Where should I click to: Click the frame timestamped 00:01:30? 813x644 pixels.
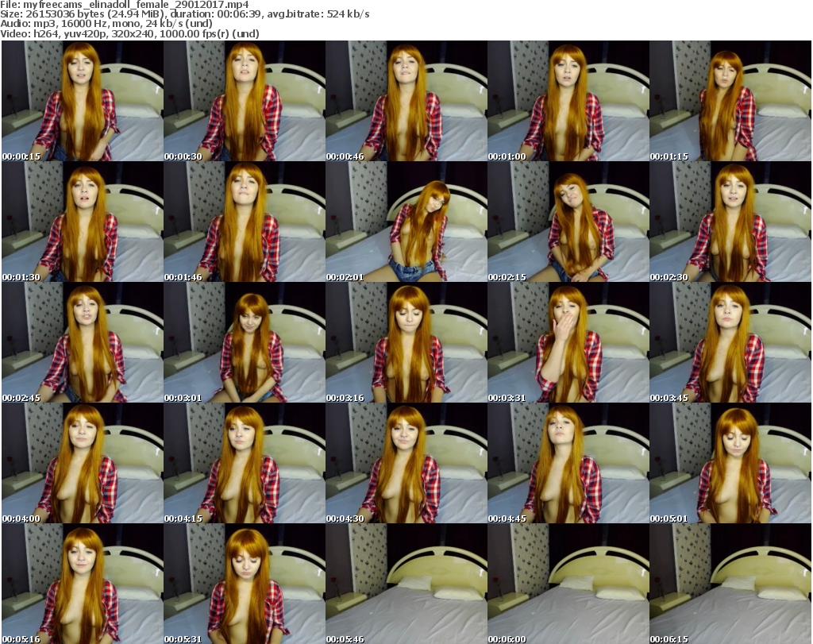tap(82, 222)
